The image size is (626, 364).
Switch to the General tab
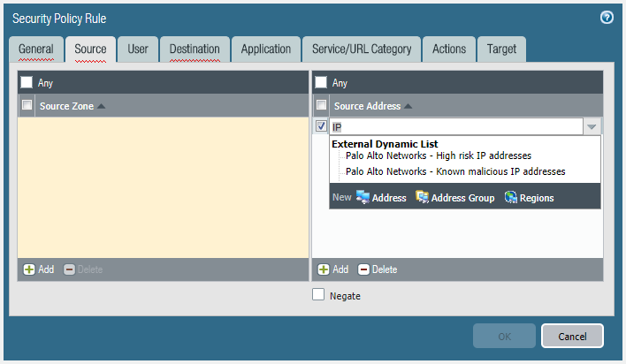pyautogui.click(x=36, y=49)
